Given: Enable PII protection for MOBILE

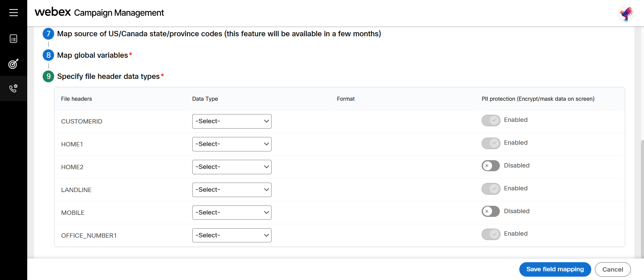Looking at the screenshot, I should (491, 211).
